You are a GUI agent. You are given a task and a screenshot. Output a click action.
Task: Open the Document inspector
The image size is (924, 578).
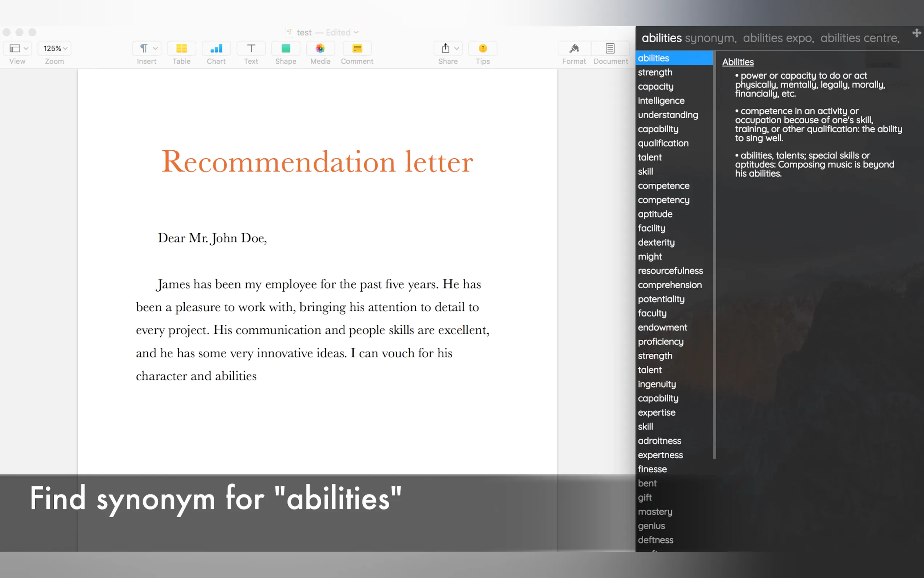[x=610, y=48]
